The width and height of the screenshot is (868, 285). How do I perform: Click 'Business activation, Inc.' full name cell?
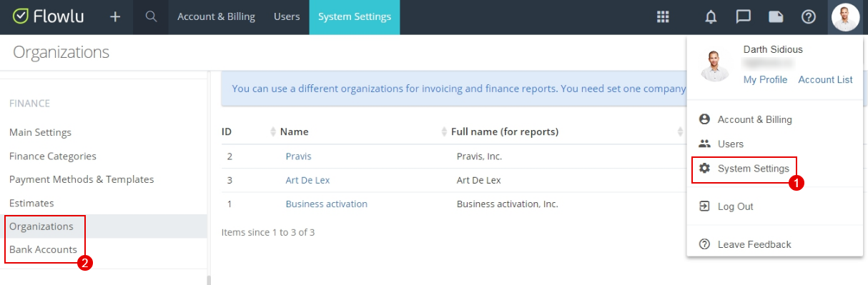click(x=507, y=204)
